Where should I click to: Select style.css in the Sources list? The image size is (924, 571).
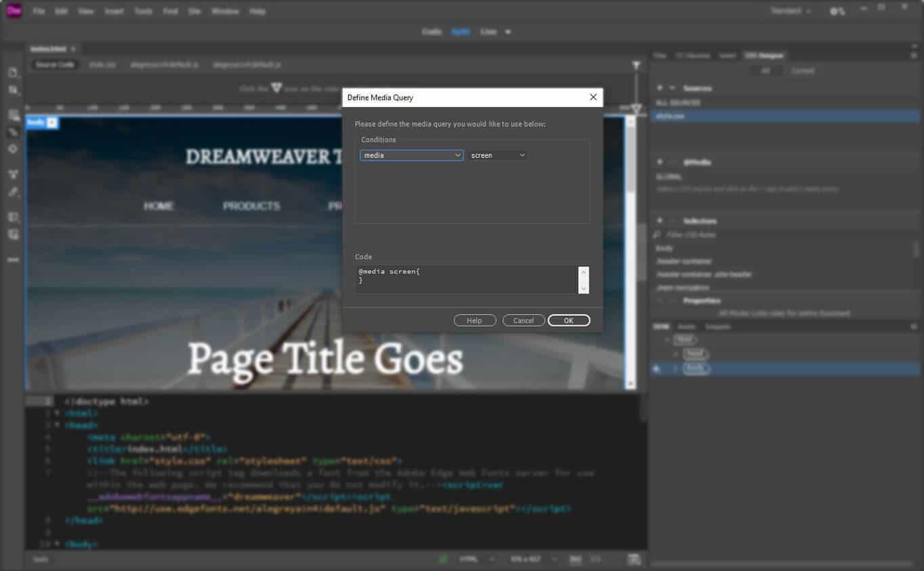pyautogui.click(x=785, y=116)
